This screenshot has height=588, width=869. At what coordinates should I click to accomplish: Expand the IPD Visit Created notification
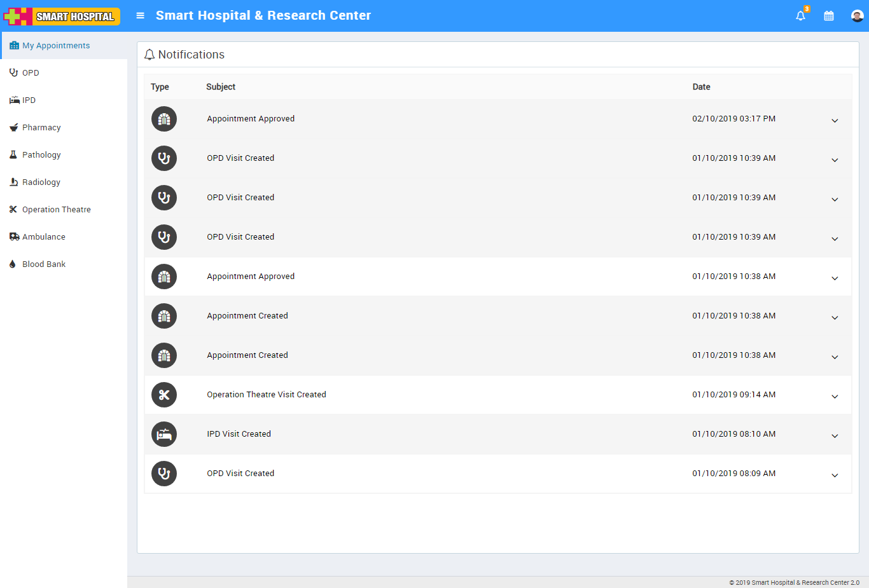835,436
